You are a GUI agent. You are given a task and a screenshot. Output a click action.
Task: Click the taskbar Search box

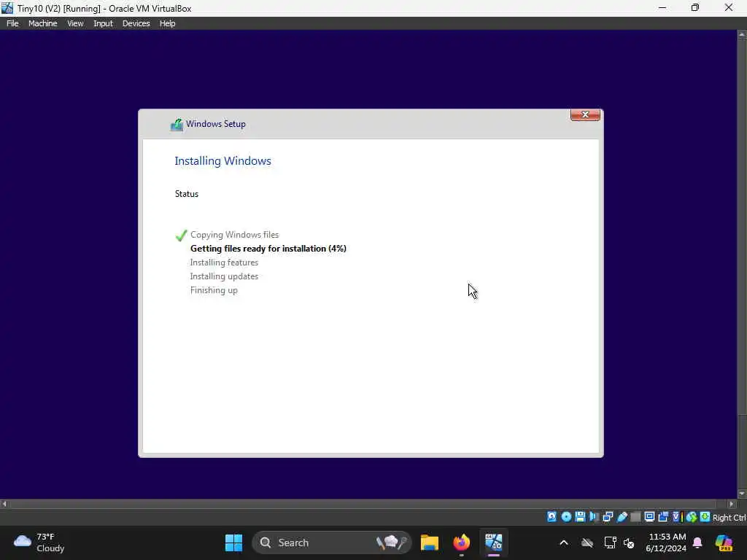point(332,542)
